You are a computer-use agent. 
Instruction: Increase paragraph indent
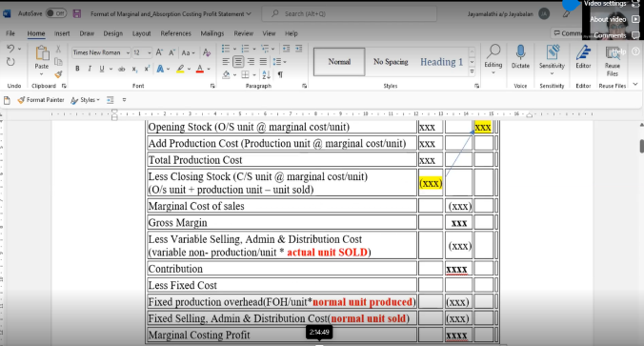pos(298,49)
